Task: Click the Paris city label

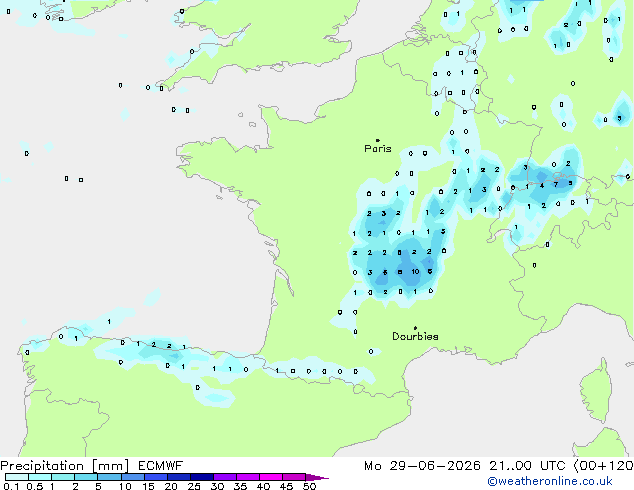Action: (378, 149)
